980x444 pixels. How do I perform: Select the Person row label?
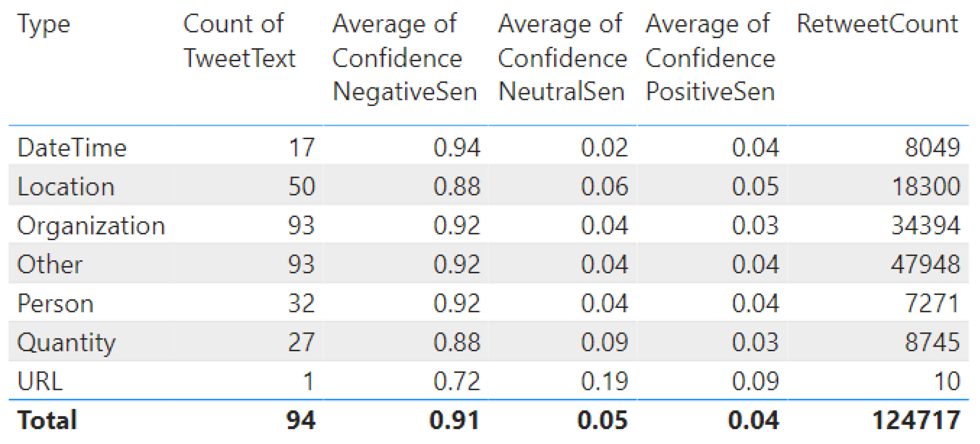pyautogui.click(x=56, y=303)
